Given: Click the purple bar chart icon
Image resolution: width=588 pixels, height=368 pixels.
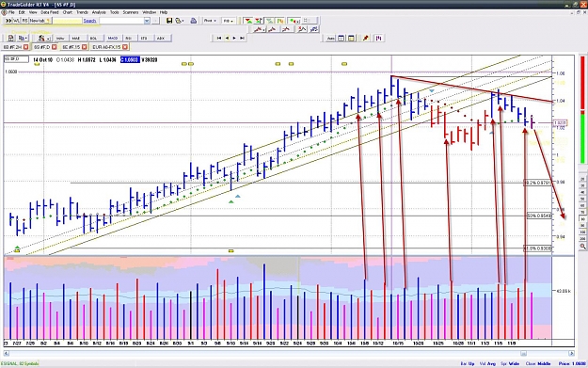Looking at the screenshot, I should 379,38.
